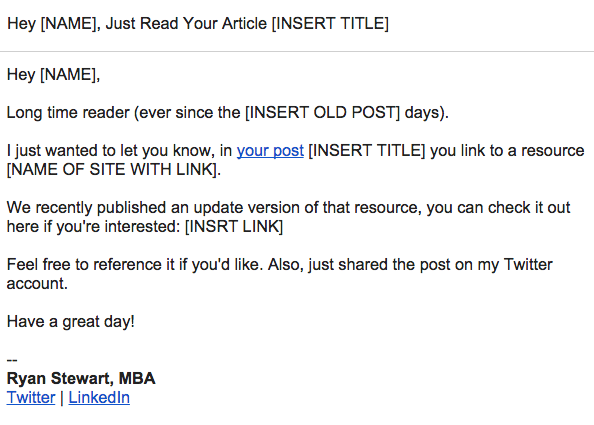Click the signature separator dashes
Viewport: 594px width, 425px height.
(12, 360)
